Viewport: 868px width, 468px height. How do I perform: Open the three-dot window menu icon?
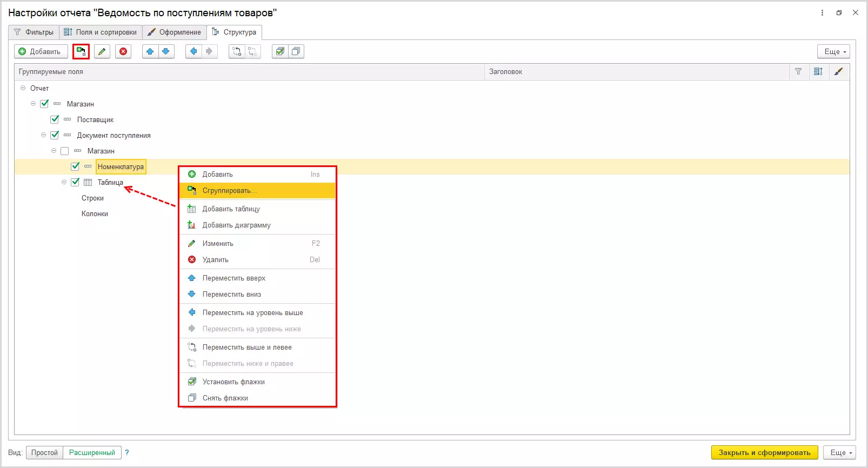pos(822,12)
